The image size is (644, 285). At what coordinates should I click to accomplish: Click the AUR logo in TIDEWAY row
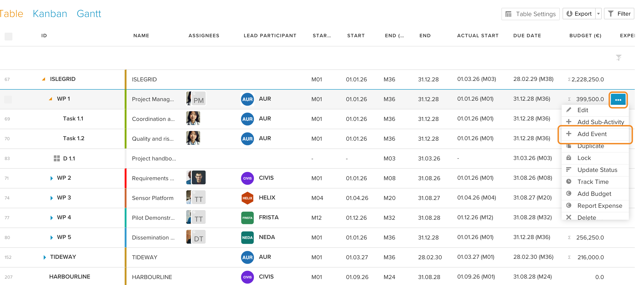click(x=247, y=257)
